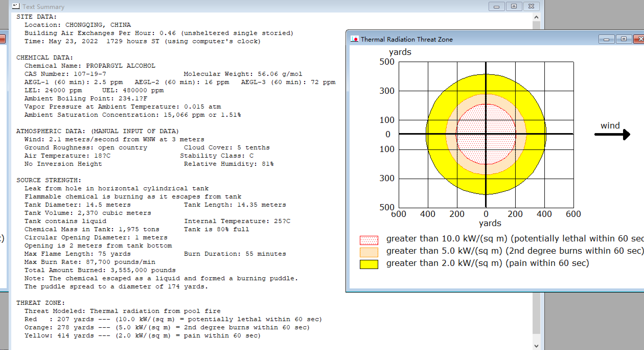Click the 'Threat Modeled' pool fire line
644x350 pixels.
click(x=122, y=311)
